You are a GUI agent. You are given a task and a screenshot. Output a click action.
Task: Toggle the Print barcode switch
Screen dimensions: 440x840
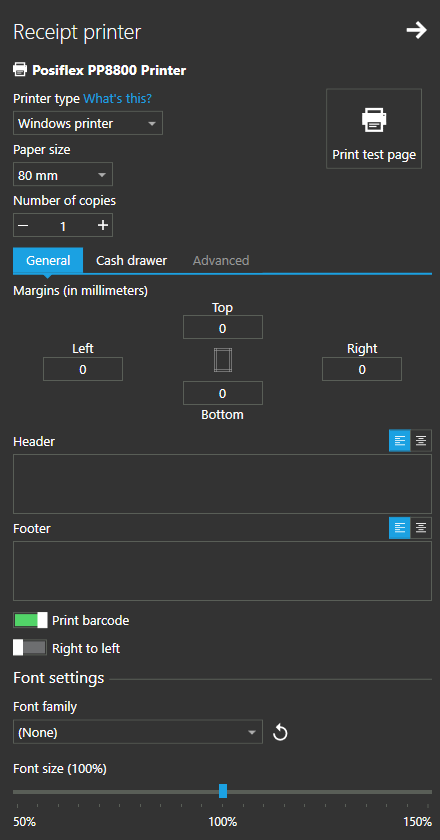[30, 620]
